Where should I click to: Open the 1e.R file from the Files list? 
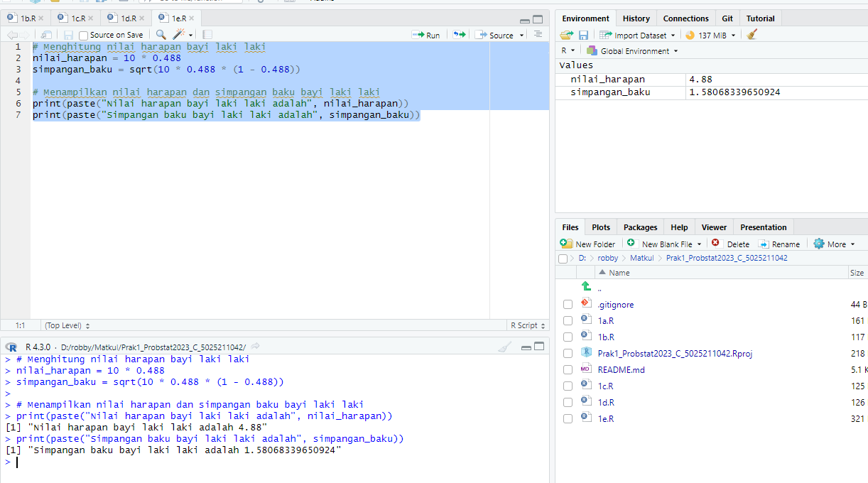click(605, 419)
